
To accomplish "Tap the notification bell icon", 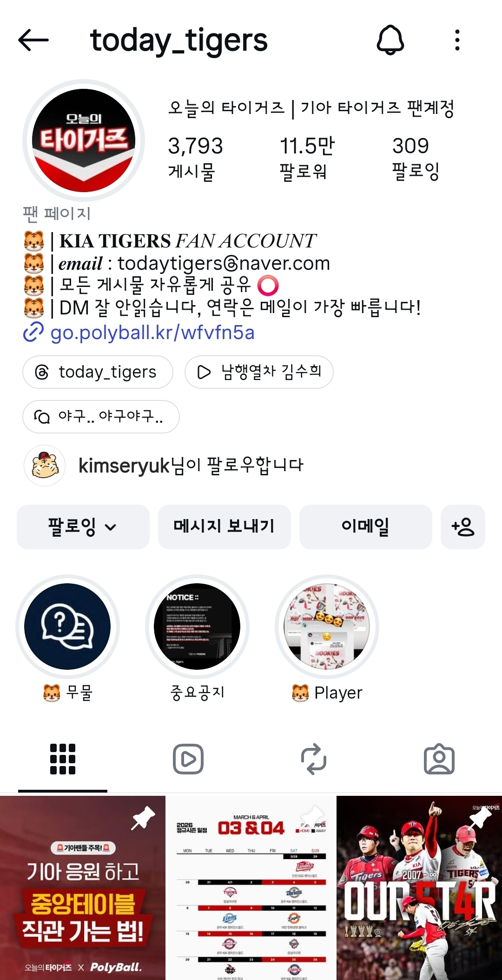I will coord(390,40).
